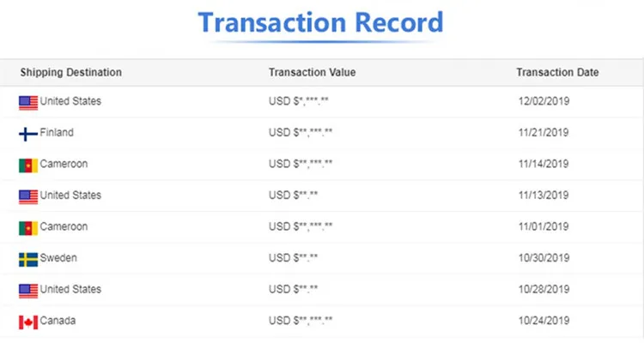
Task: Click the US flag in the 12/02/2019 row
Action: click(x=28, y=102)
